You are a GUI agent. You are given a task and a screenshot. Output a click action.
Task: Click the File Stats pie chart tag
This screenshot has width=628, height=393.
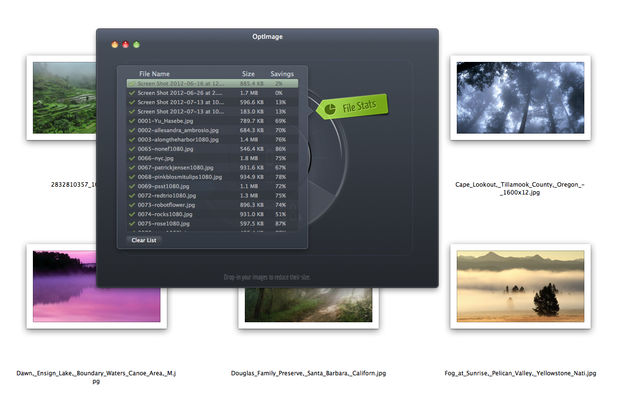[x=352, y=107]
